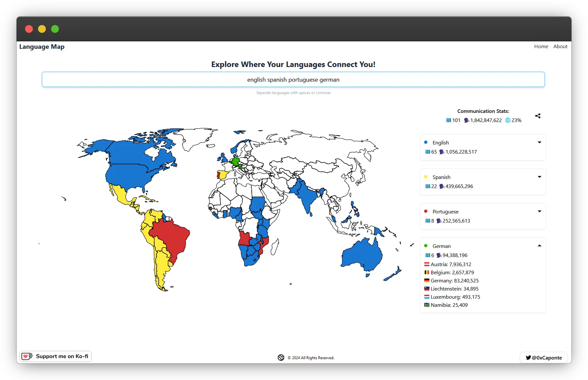Click the share icon next to Communication Stats
The image size is (588, 380).
[x=538, y=116]
